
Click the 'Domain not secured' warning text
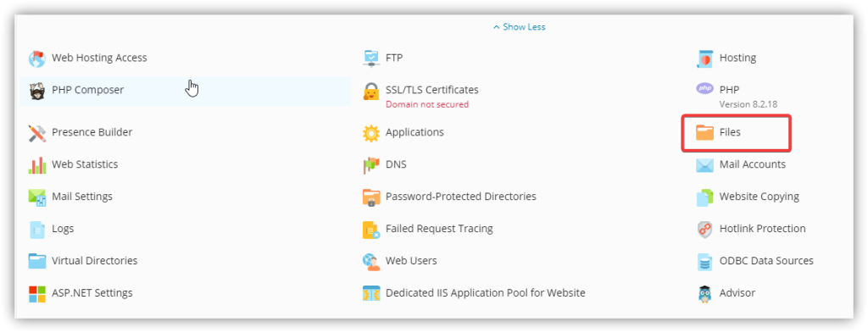[x=427, y=104]
